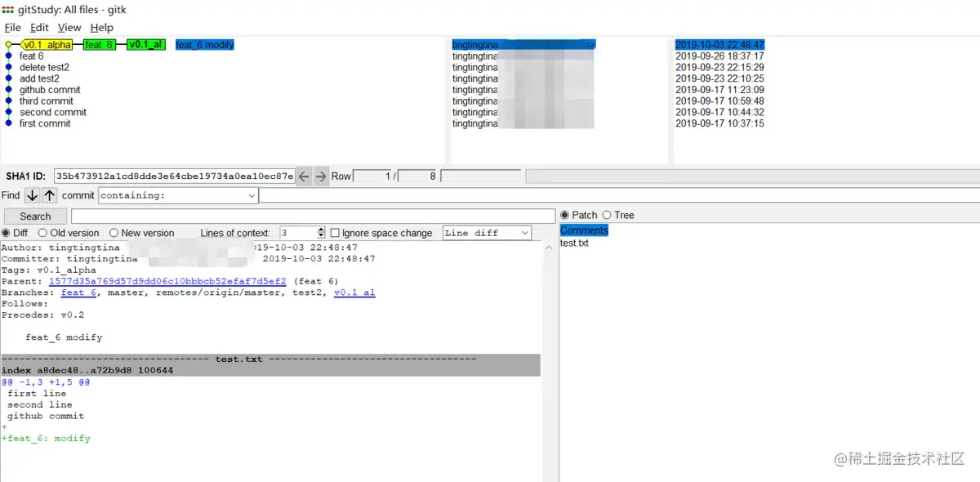Click the Lines of context number field

click(x=298, y=233)
